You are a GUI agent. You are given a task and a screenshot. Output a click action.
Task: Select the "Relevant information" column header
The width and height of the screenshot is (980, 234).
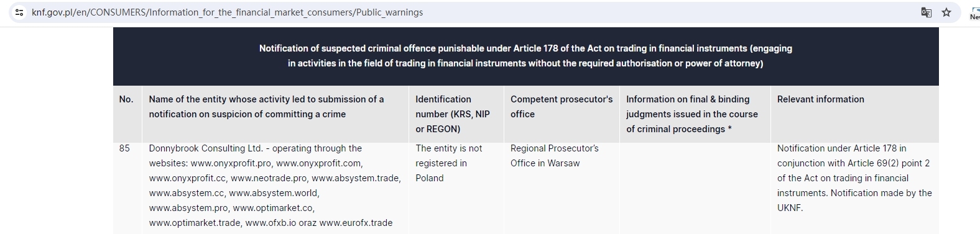pyautogui.click(x=820, y=99)
